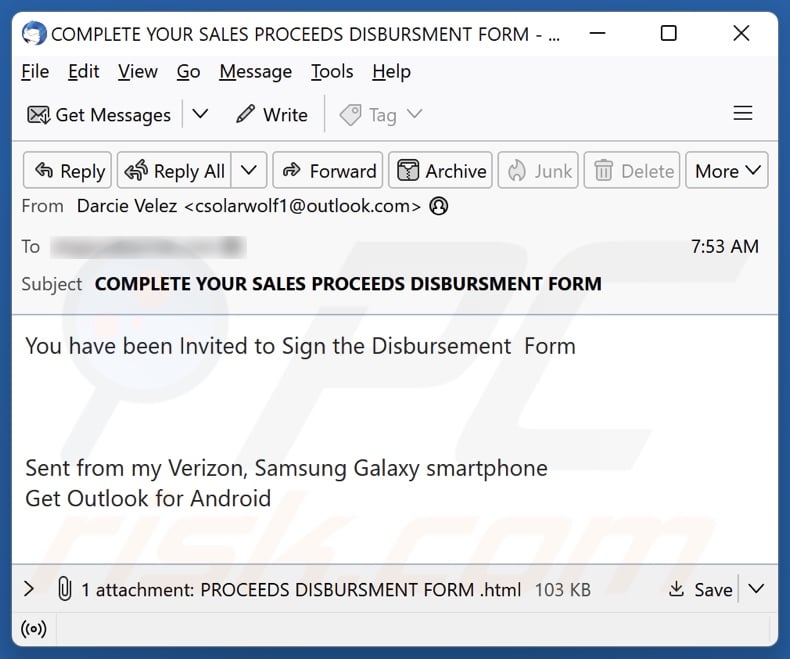Screen dimensions: 790x659
Task: Forward this email
Action: pyautogui.click(x=329, y=171)
